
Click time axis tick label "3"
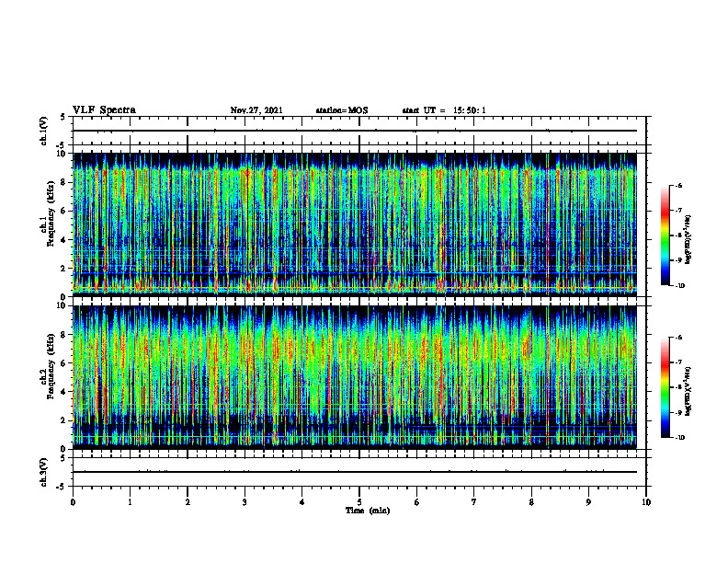coord(245,502)
